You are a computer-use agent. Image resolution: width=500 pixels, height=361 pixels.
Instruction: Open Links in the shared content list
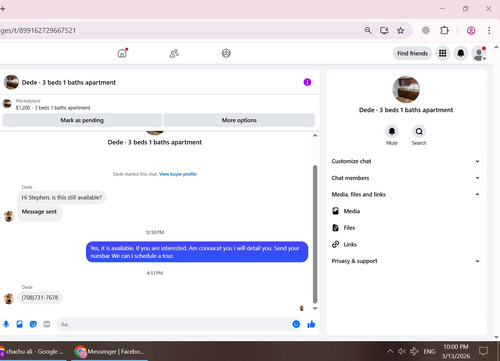tap(344, 244)
